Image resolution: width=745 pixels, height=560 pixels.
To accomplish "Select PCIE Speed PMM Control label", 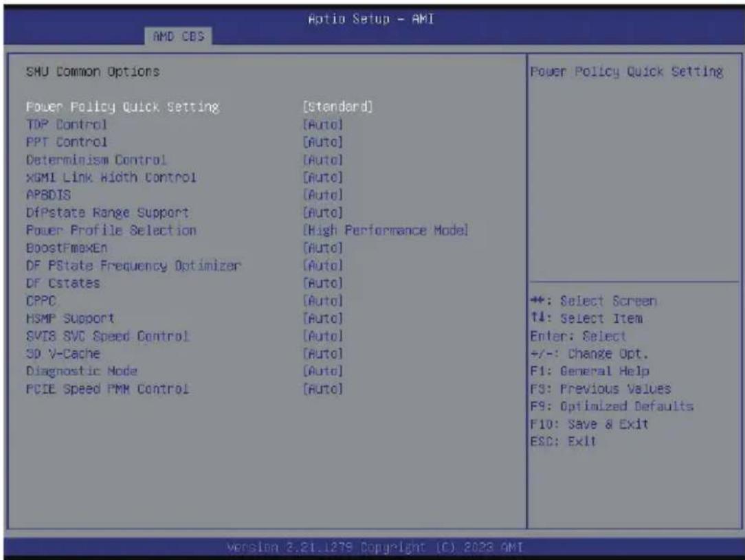I will click(x=107, y=389).
